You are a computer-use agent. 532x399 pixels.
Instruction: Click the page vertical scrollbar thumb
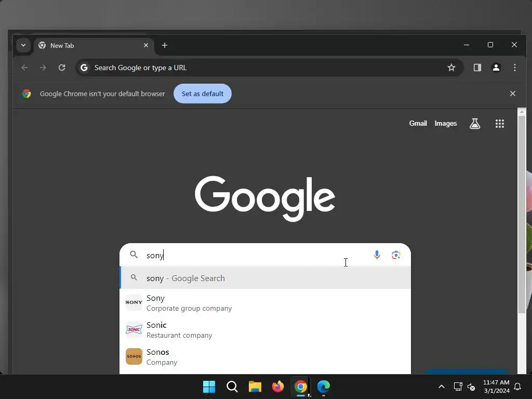point(522,215)
